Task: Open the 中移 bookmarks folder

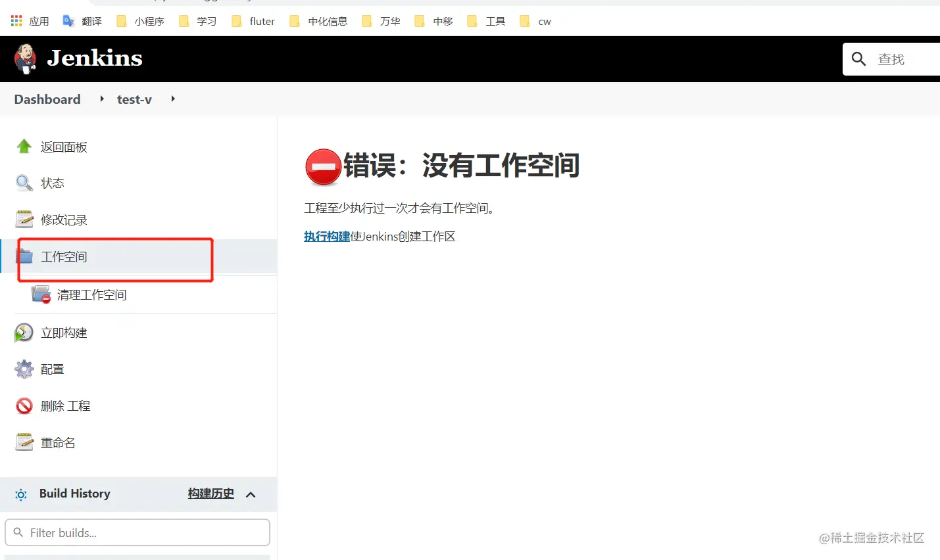Action: coord(433,21)
